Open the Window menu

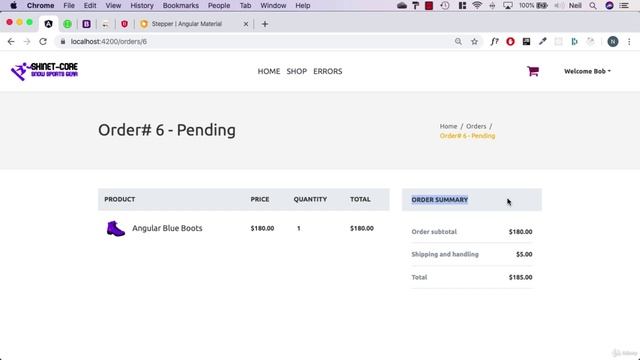pyautogui.click(x=273, y=5)
